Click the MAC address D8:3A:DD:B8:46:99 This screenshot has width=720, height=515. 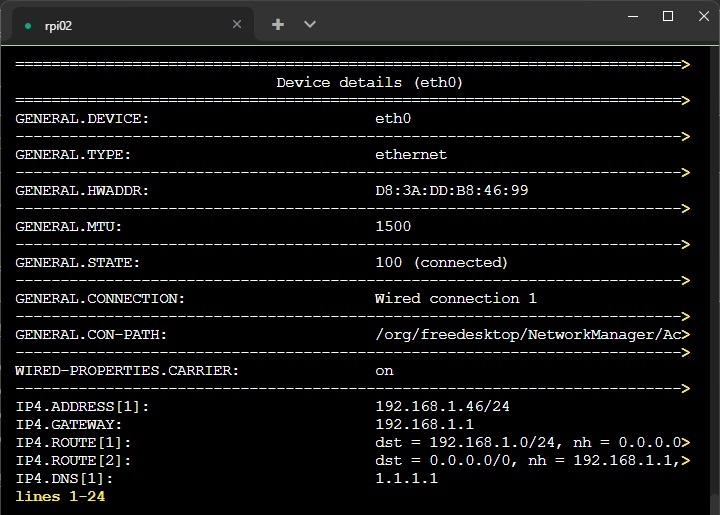click(452, 190)
